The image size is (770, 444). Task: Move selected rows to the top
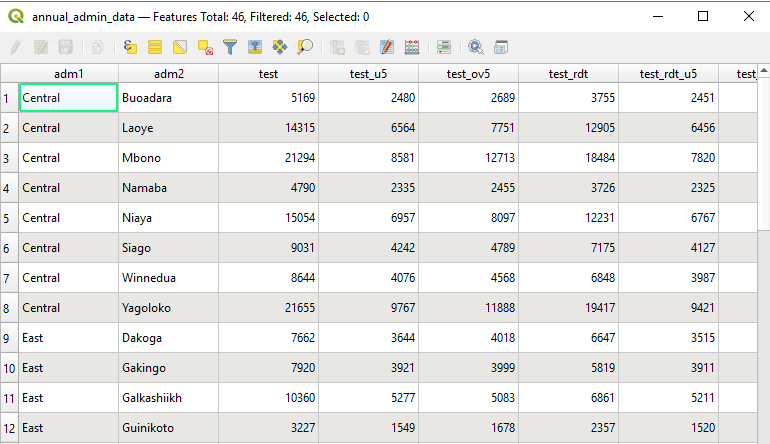(255, 47)
